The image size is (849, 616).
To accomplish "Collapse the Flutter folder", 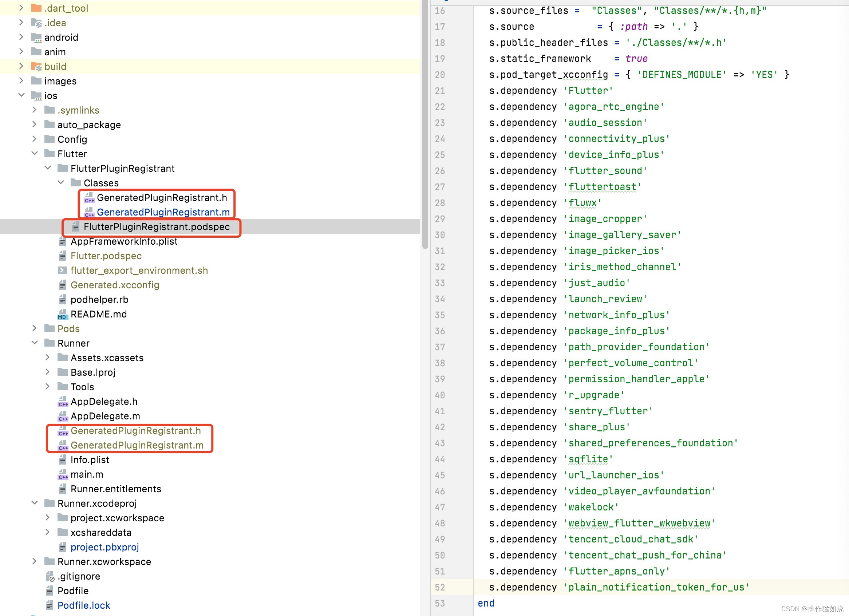I will [35, 153].
